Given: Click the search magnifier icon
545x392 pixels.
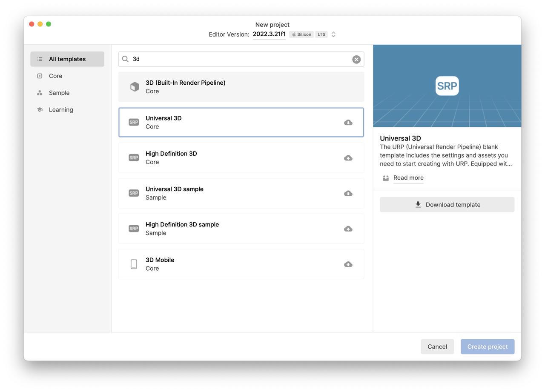Looking at the screenshot, I should coord(125,59).
